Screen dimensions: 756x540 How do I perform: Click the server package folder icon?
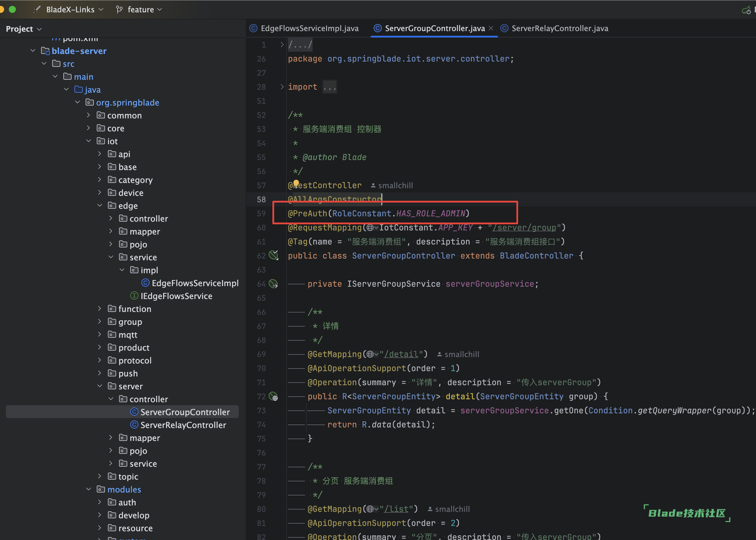pyautogui.click(x=112, y=386)
